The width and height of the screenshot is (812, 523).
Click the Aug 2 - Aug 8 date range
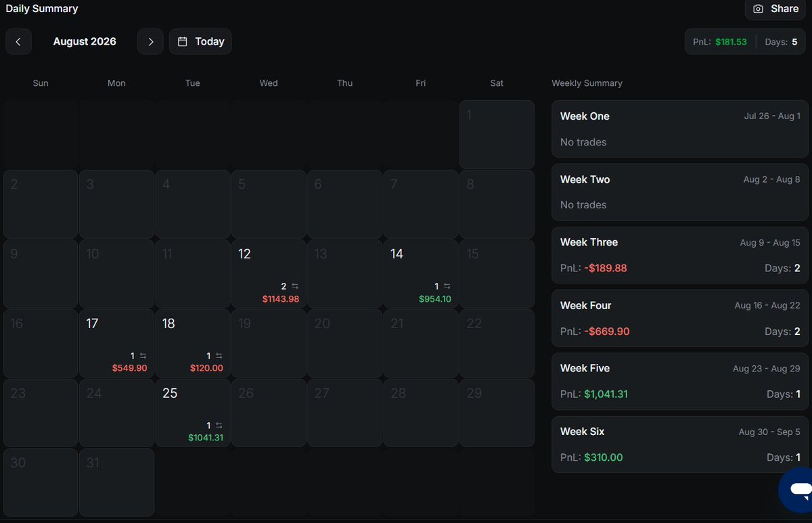771,180
